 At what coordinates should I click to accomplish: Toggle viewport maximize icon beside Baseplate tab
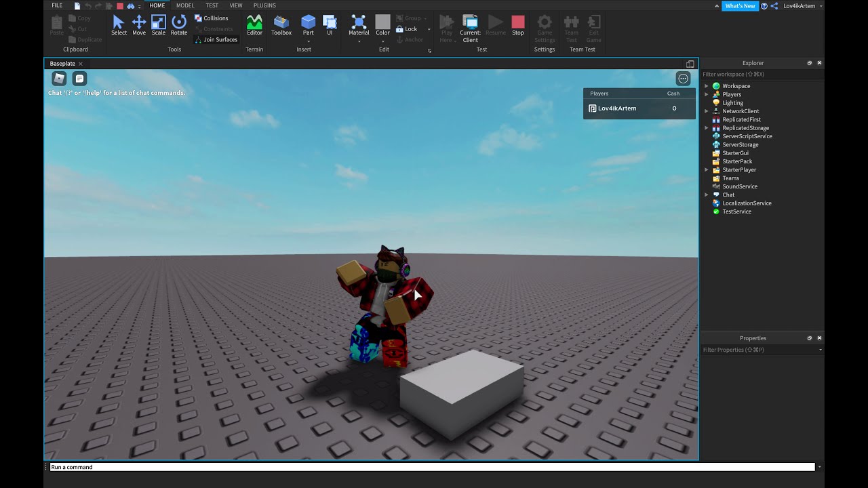[x=690, y=64]
